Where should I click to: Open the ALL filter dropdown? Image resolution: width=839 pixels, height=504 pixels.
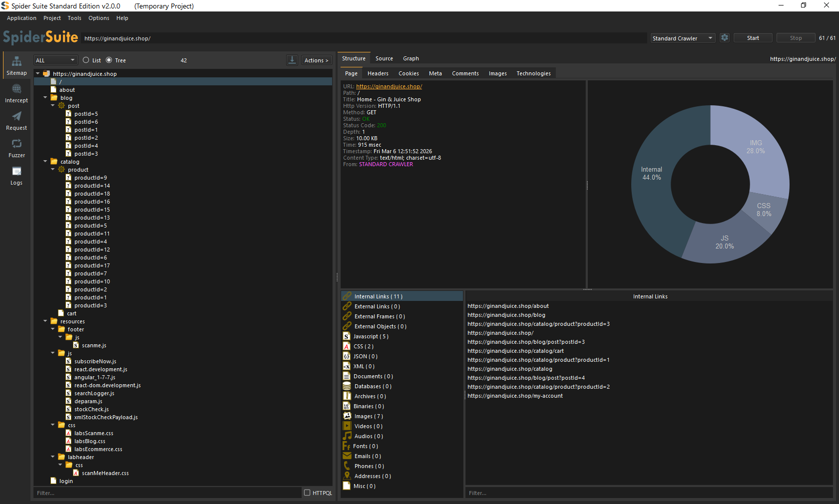pyautogui.click(x=55, y=60)
